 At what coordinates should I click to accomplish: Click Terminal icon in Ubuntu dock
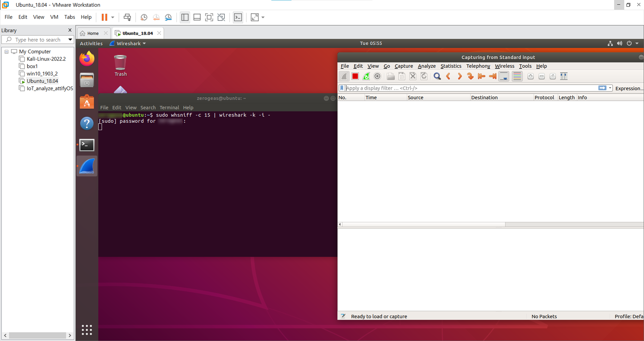(87, 145)
